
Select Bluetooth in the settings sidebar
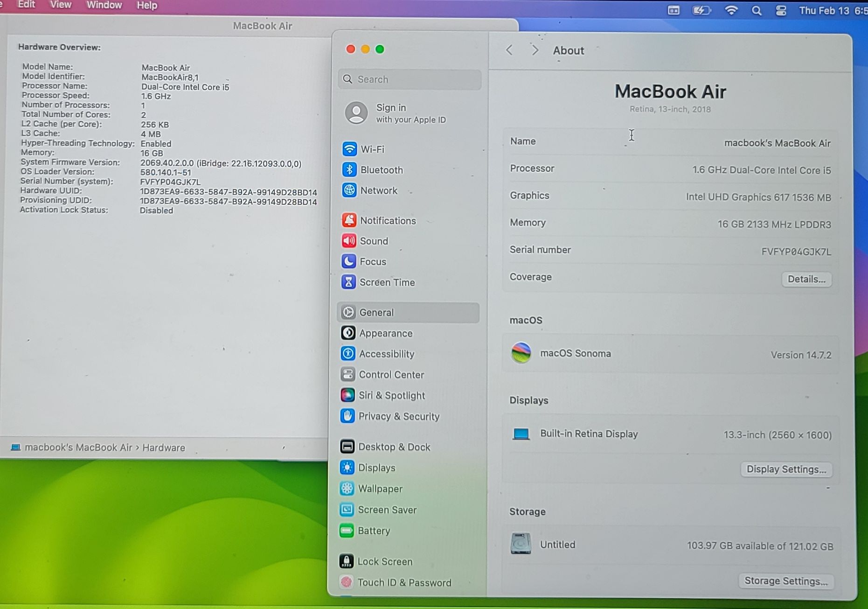click(x=381, y=170)
